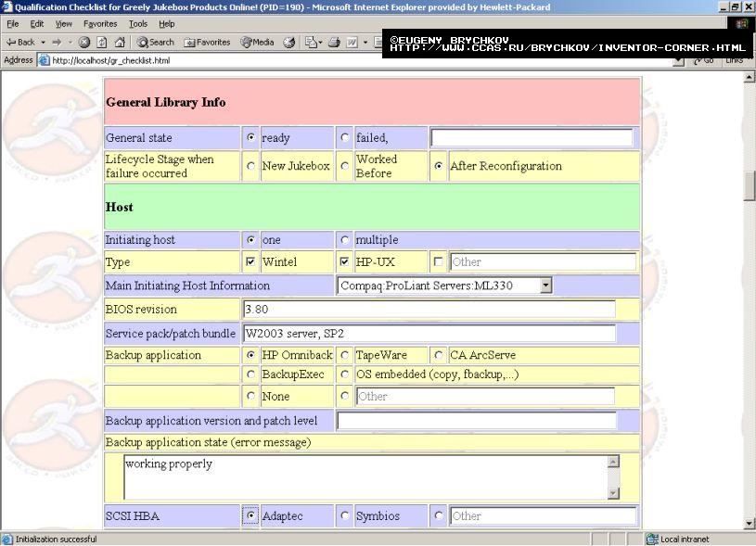This screenshot has height=546, width=756.
Task: Reload the page with the Refresh icon
Action: (x=102, y=43)
